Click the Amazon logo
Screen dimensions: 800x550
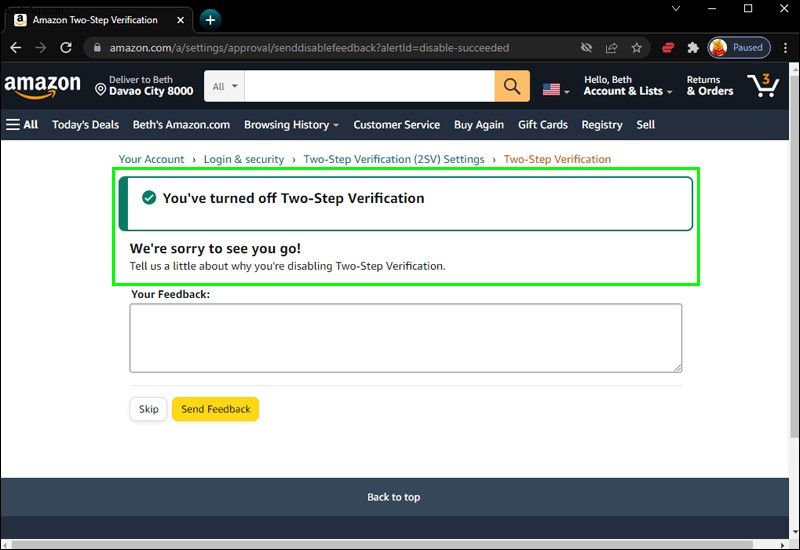pos(42,86)
